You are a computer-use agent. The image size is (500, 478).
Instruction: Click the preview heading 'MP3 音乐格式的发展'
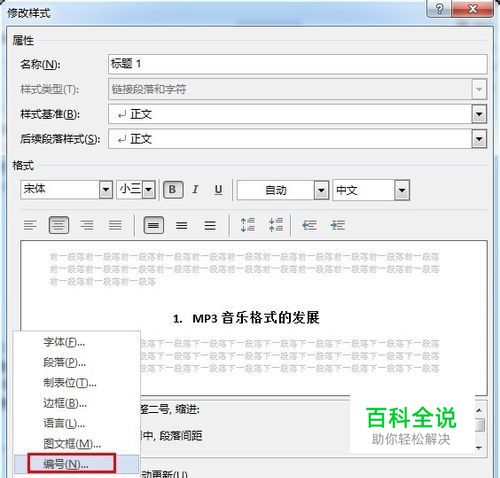[x=256, y=318]
